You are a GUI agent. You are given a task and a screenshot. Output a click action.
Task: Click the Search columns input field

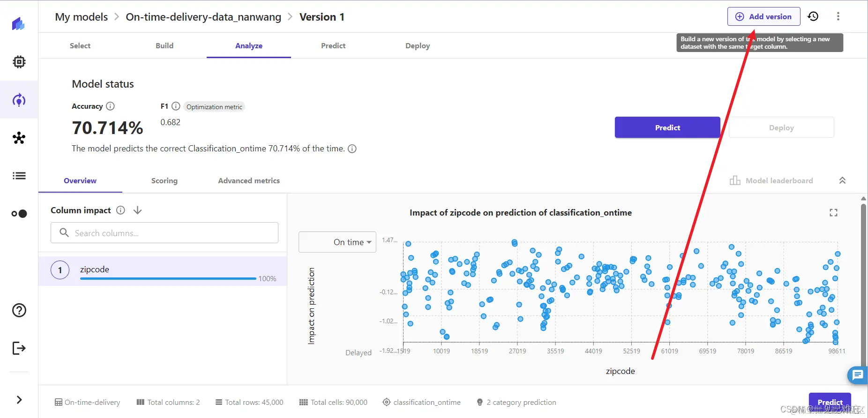click(165, 233)
